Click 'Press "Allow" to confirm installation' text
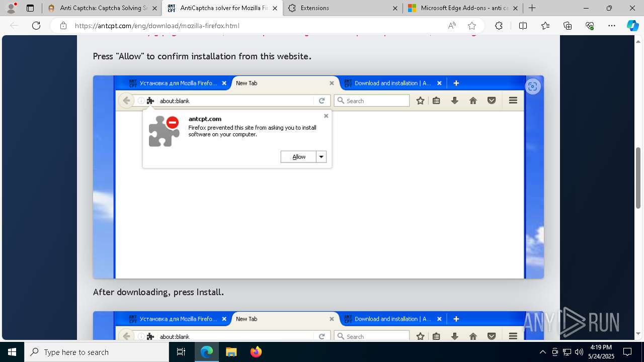 pyautogui.click(x=202, y=56)
